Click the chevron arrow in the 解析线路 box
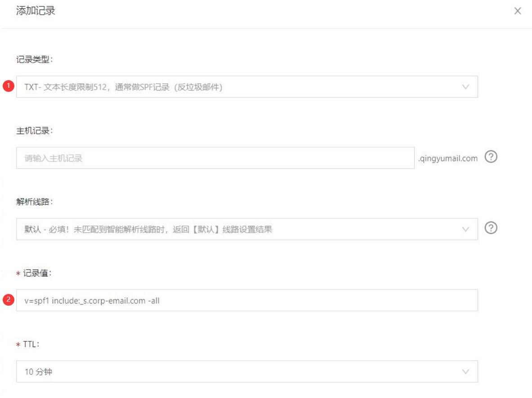The height and width of the screenshot is (398, 532). click(465, 229)
